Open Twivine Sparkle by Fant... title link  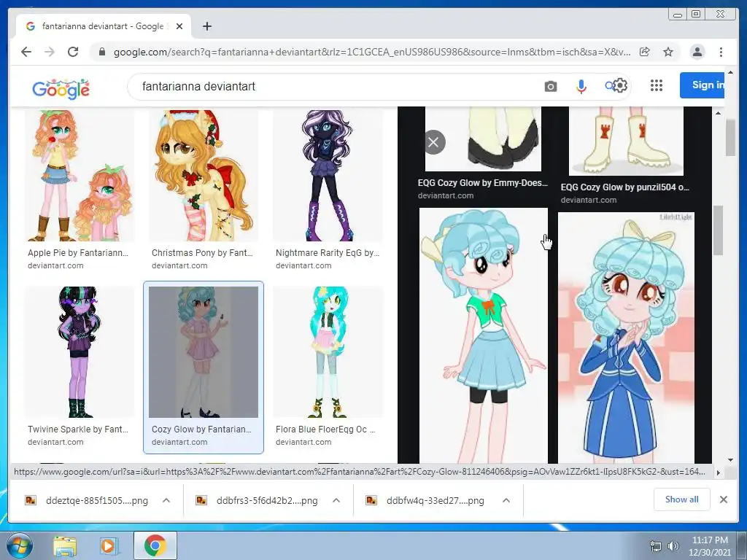coord(78,429)
